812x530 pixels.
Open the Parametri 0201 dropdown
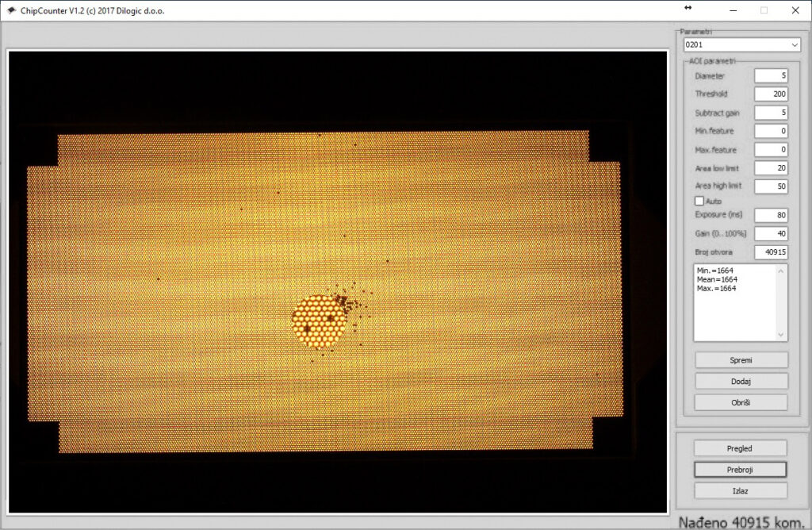(x=741, y=45)
